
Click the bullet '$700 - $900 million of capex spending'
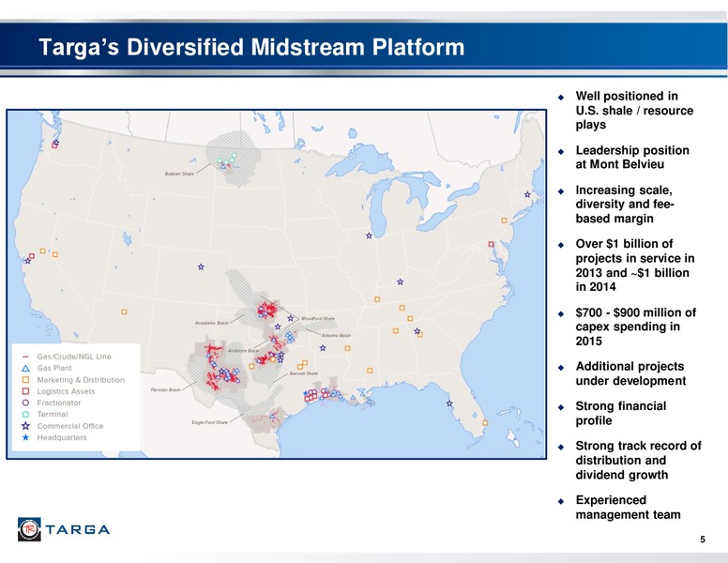point(636,327)
